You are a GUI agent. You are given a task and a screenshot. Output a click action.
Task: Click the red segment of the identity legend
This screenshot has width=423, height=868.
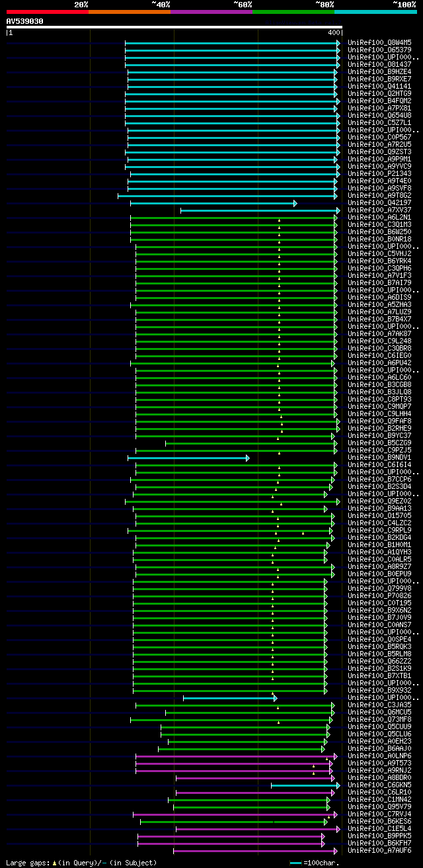47,12
